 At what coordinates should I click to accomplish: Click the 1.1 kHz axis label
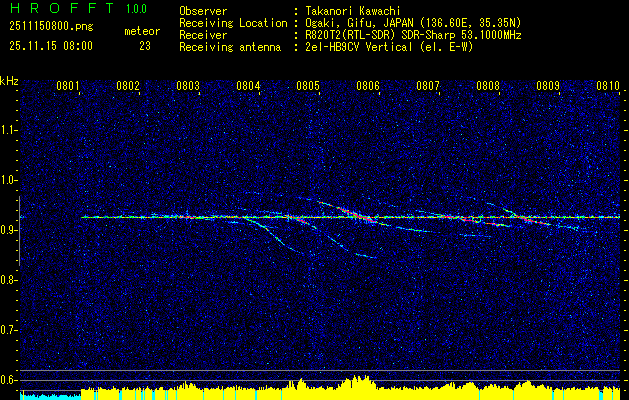(8, 130)
